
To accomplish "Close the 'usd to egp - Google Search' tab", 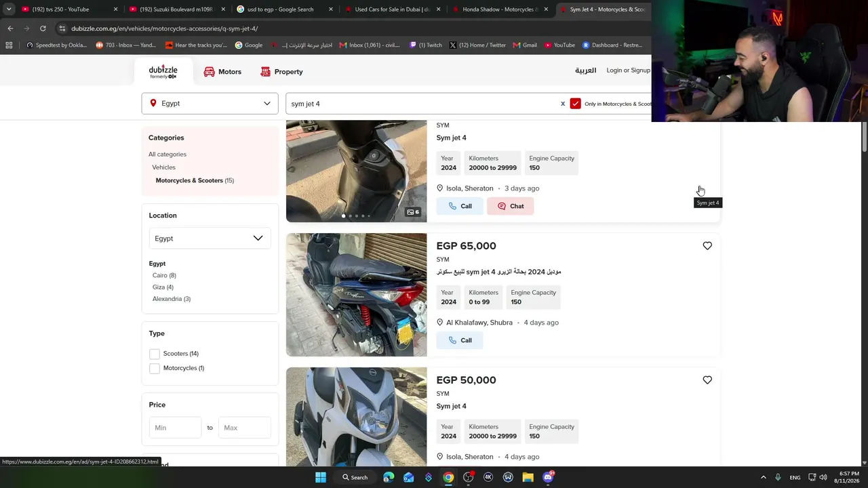I will tap(331, 9).
